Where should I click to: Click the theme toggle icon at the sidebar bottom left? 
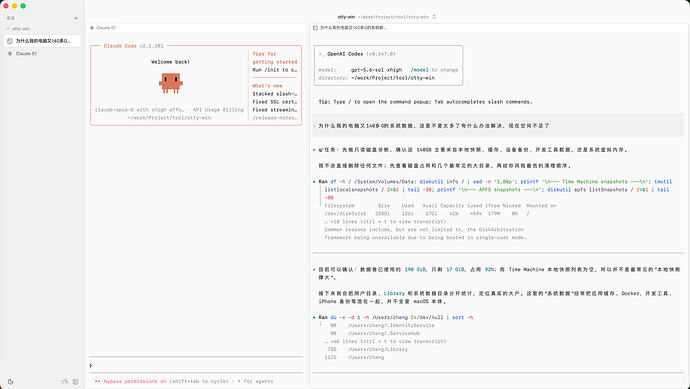[x=11, y=382]
